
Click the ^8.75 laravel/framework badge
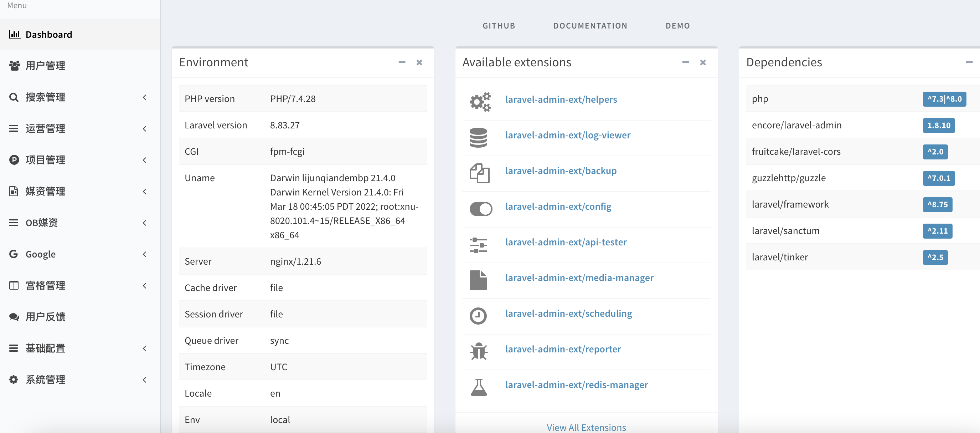click(937, 204)
